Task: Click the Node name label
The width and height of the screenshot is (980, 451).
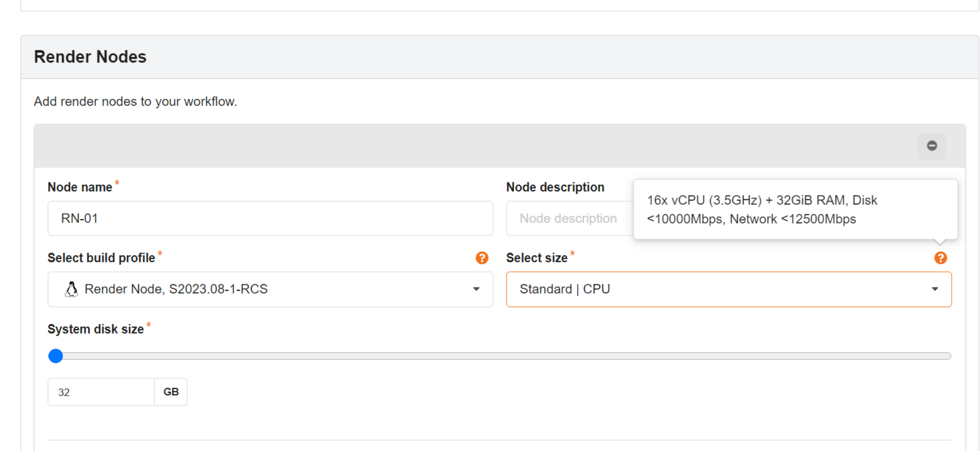Action: (x=80, y=187)
